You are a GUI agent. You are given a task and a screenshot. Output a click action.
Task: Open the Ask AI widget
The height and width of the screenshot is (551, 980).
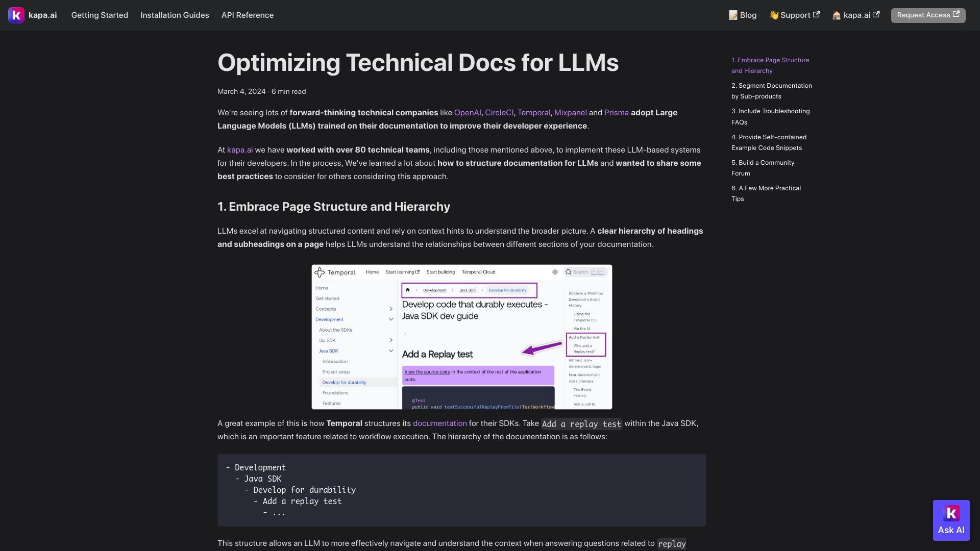coord(951,520)
